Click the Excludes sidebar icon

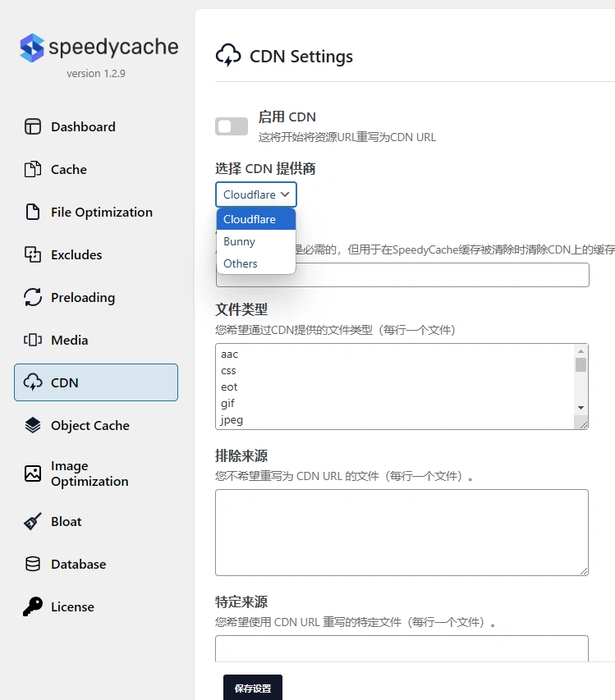click(x=33, y=254)
